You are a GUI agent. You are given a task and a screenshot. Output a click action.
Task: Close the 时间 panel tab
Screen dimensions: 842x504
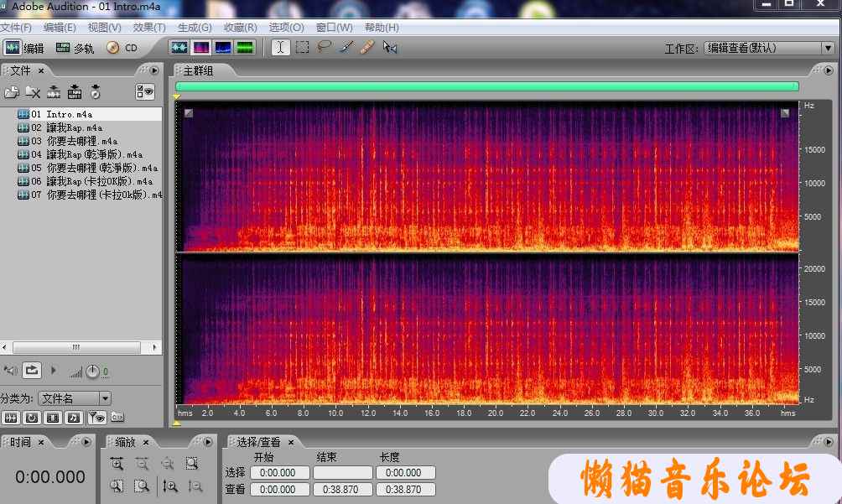click(x=41, y=442)
